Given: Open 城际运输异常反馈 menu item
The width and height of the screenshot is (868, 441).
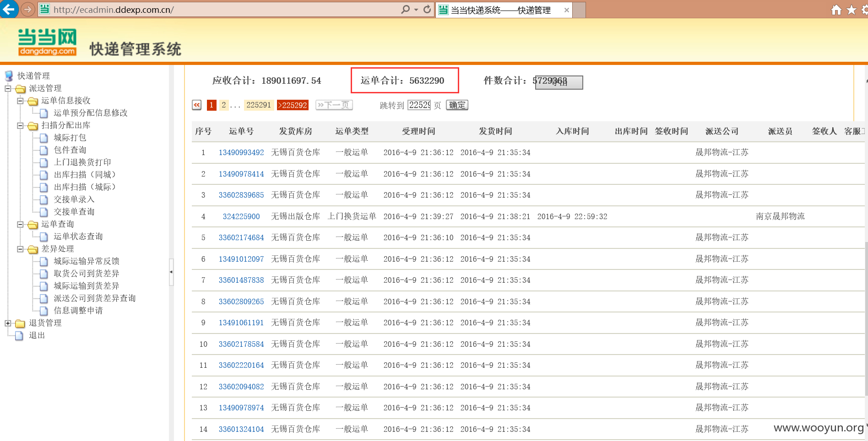Looking at the screenshot, I should (87, 261).
